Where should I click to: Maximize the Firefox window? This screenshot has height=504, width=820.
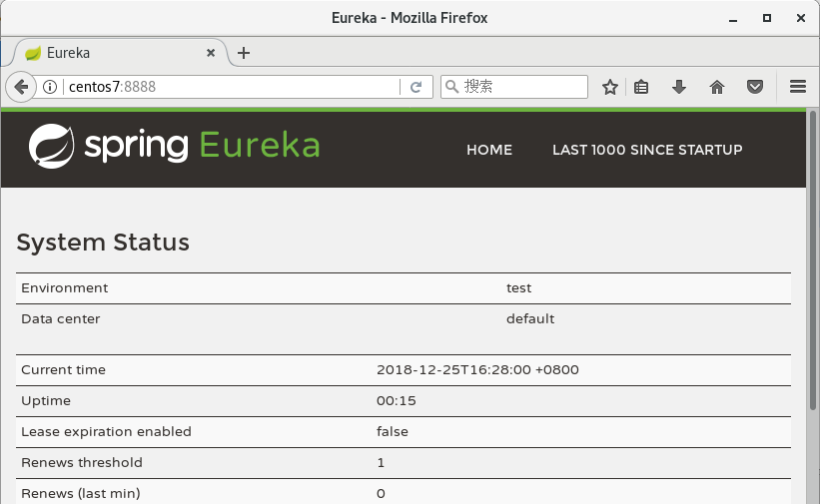click(767, 18)
